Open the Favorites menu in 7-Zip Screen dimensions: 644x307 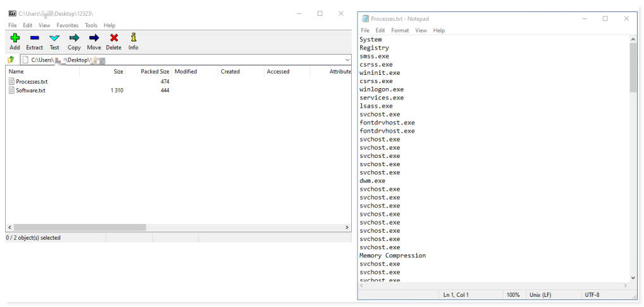67,25
